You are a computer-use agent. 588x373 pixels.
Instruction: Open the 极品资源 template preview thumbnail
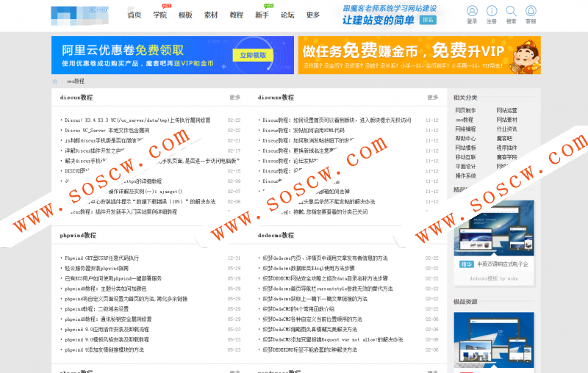coord(494,340)
